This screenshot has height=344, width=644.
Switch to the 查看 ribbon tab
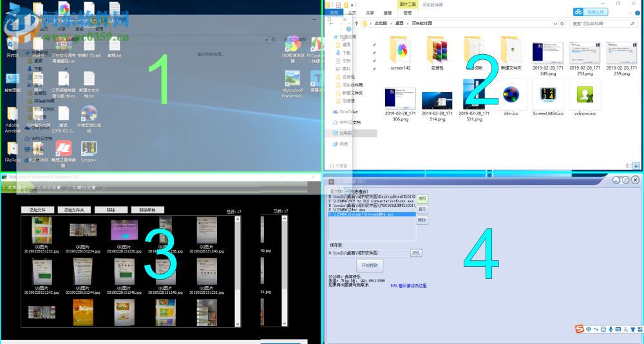[387, 13]
